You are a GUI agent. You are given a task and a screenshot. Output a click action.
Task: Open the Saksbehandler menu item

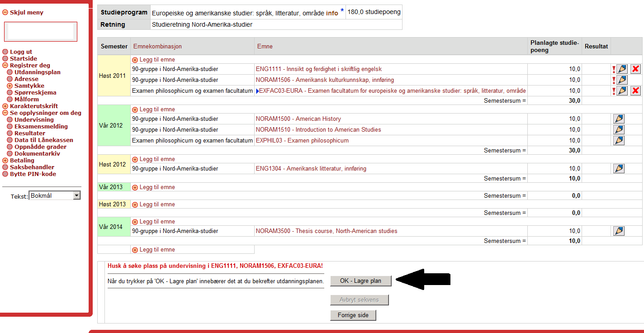32,167
